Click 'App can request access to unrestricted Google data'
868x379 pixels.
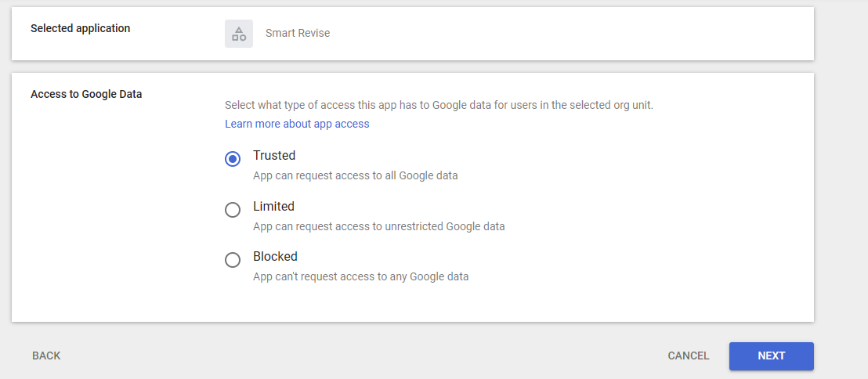pos(378,226)
